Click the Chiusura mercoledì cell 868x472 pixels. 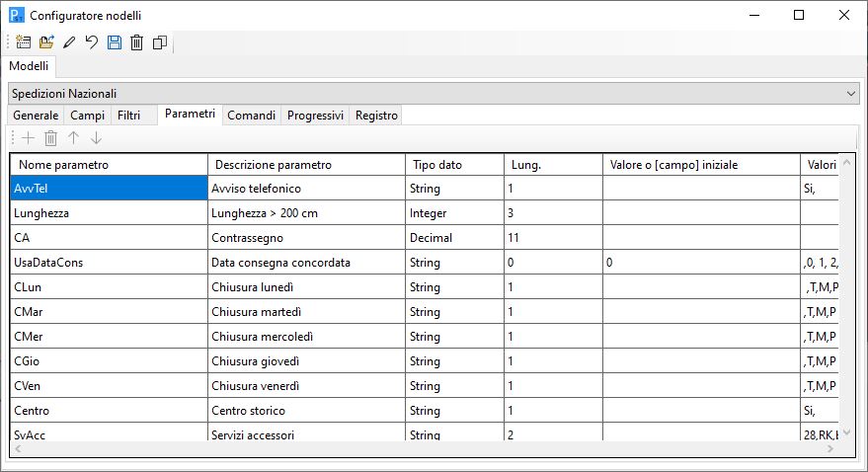(307, 336)
